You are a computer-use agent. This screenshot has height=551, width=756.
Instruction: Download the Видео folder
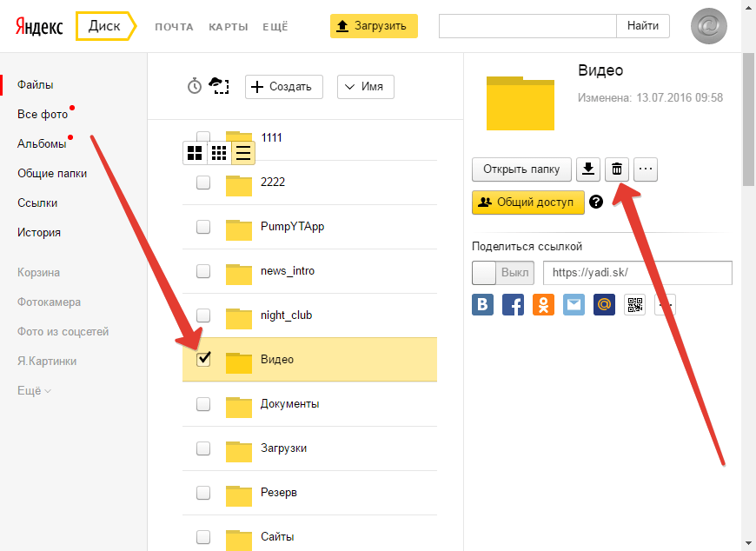tap(588, 169)
